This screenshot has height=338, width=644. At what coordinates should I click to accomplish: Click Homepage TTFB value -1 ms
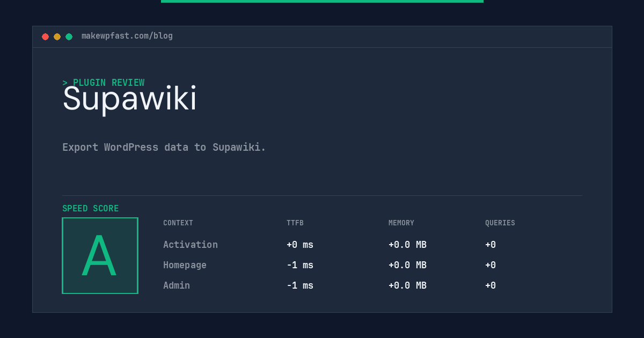pos(300,265)
